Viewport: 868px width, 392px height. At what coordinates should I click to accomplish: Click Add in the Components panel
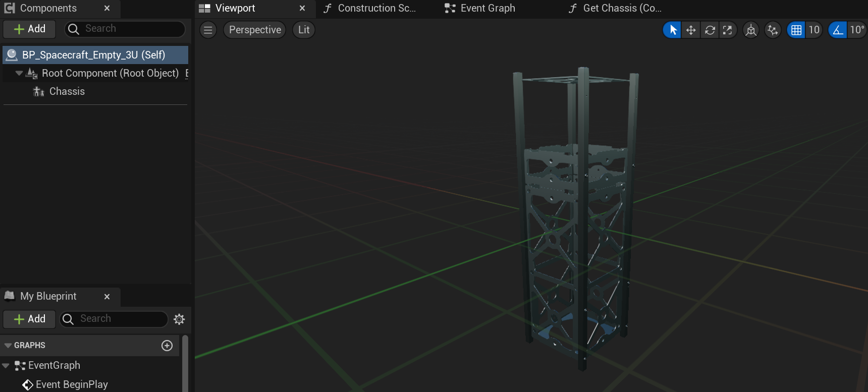click(x=30, y=29)
